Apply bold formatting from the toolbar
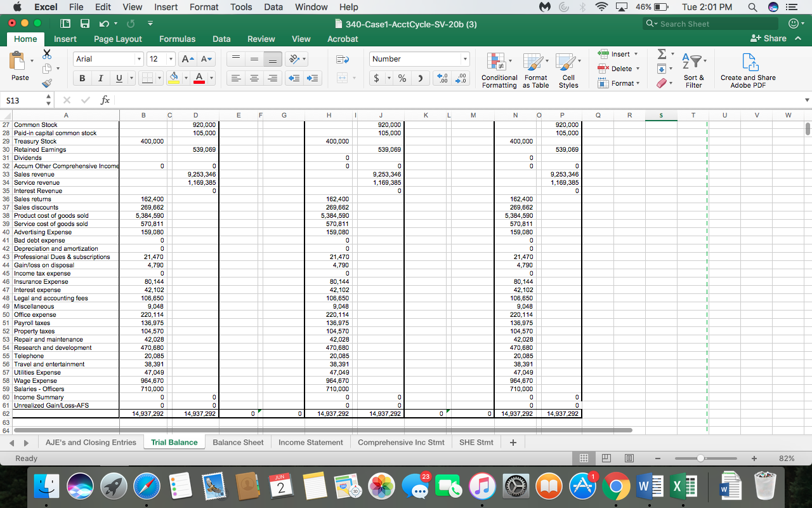Image resolution: width=812 pixels, height=508 pixels. [x=83, y=77]
